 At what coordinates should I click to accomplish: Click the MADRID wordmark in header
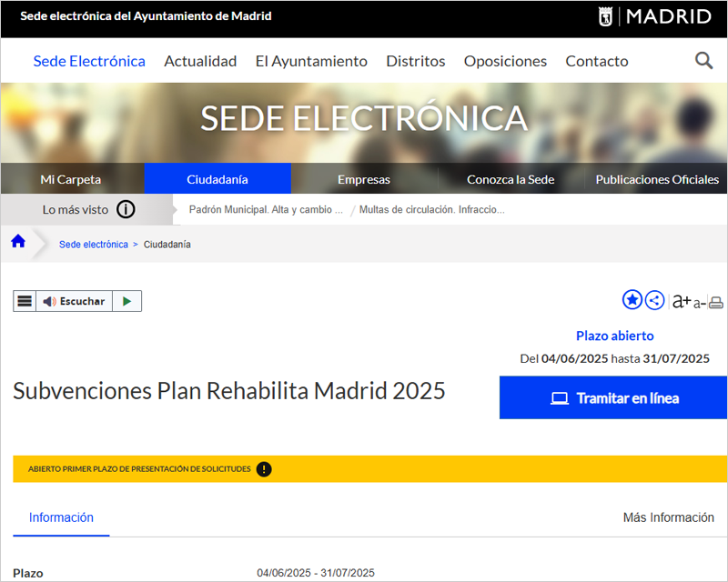pos(669,16)
